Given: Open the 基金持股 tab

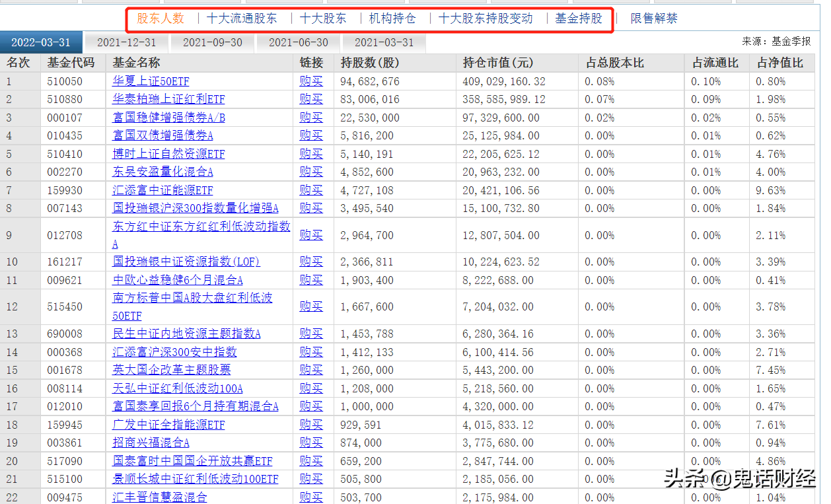Looking at the screenshot, I should (579, 18).
